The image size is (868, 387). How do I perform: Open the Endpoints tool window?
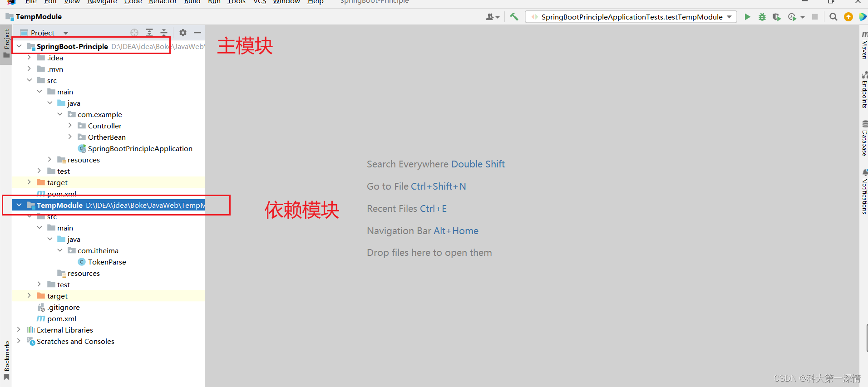864,90
